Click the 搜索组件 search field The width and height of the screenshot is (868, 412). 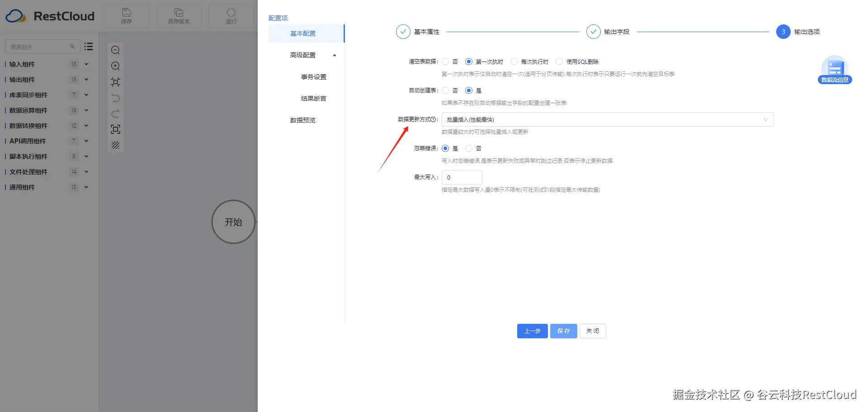coord(42,47)
